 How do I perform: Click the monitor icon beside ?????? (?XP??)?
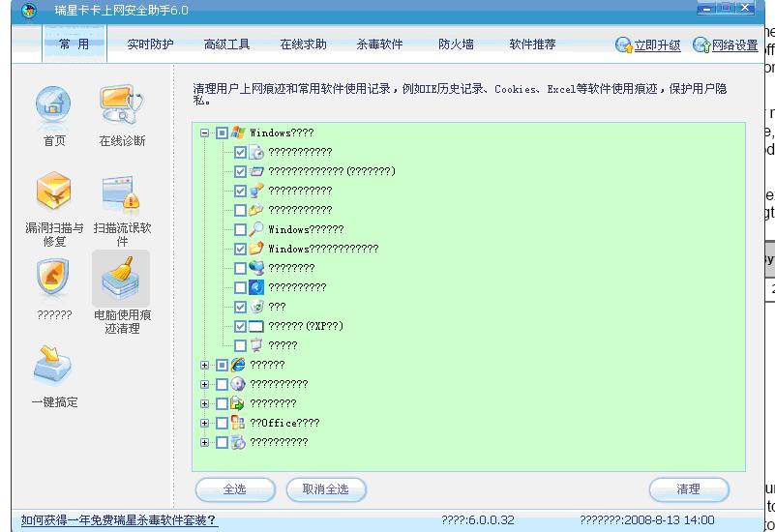coord(256,326)
